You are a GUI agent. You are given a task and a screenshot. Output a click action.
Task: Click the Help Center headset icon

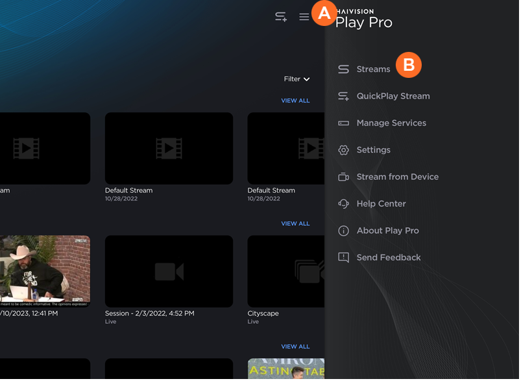[x=344, y=204]
